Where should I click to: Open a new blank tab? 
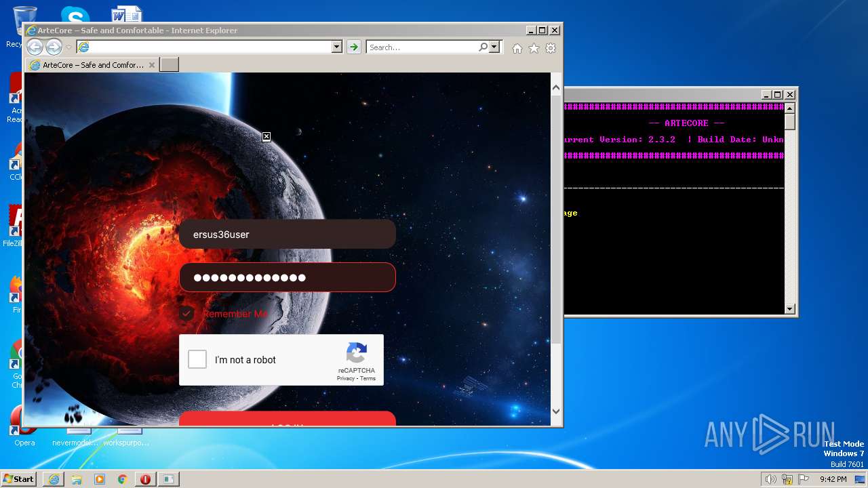(x=170, y=65)
